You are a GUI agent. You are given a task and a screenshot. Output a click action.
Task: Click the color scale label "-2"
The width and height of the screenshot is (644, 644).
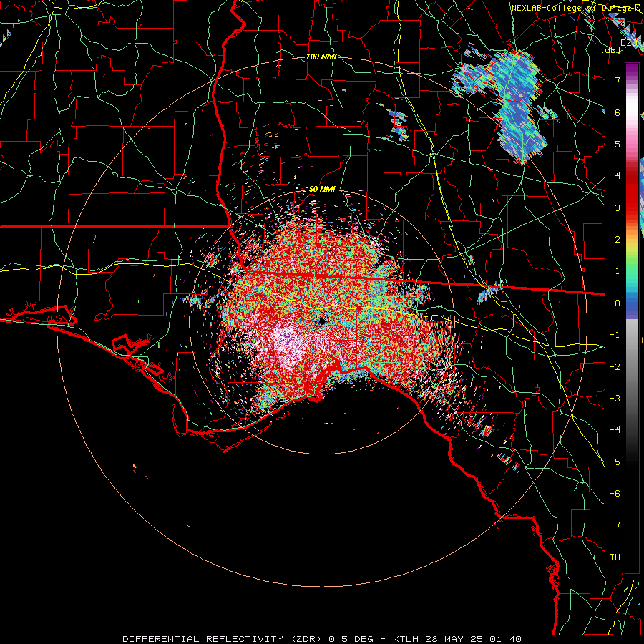tap(615, 367)
